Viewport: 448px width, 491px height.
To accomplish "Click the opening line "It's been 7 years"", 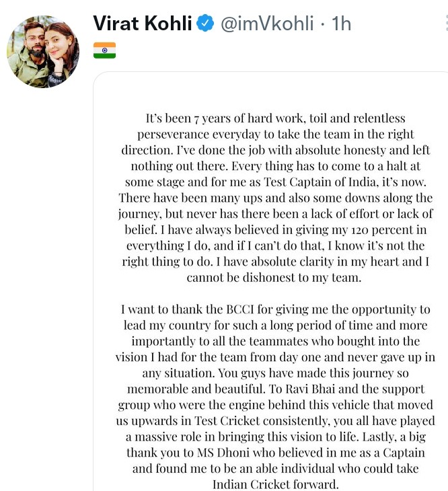I will click(202, 118).
